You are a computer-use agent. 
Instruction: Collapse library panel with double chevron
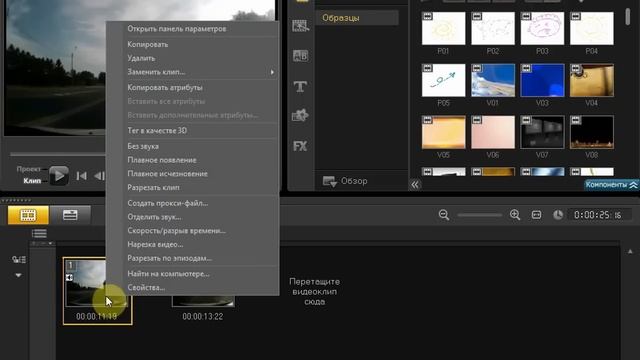415,184
